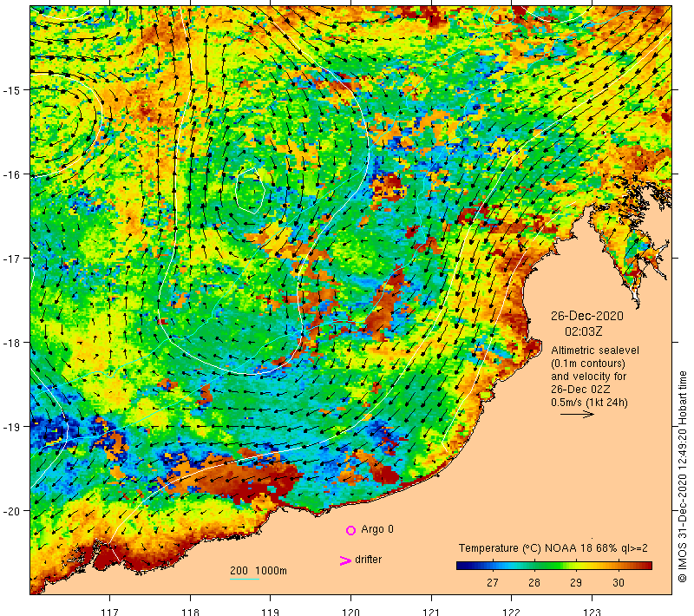Click the Temperature NOAA 18 title text
Screen dimensions: 694x616
pos(553,548)
